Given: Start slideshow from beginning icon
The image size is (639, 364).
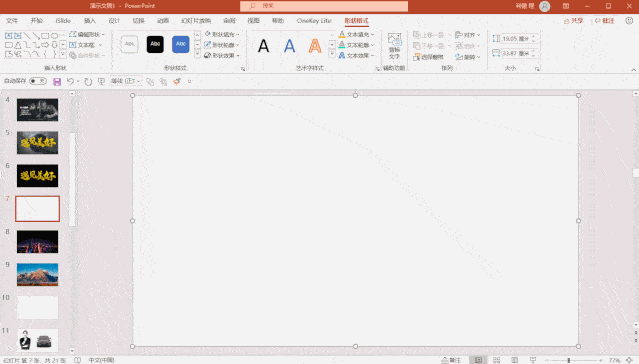Looking at the screenshot, I should click(x=101, y=82).
